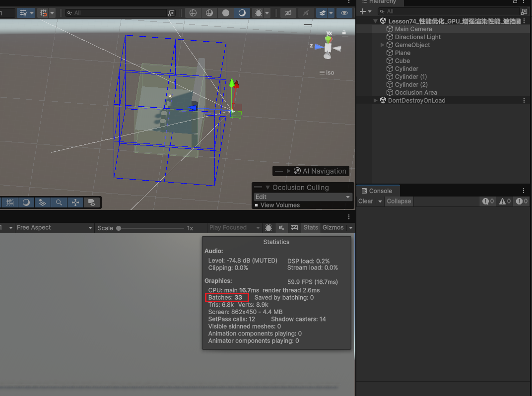Click the frame debugger bug icon in Game view
Viewport: 532px width, 396px height.
coord(268,228)
